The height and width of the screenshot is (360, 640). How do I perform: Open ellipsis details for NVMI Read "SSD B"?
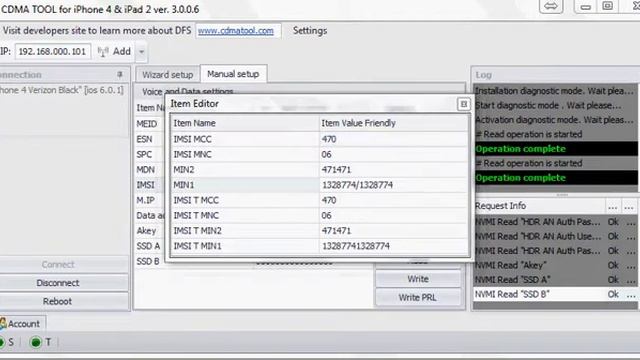(x=631, y=294)
